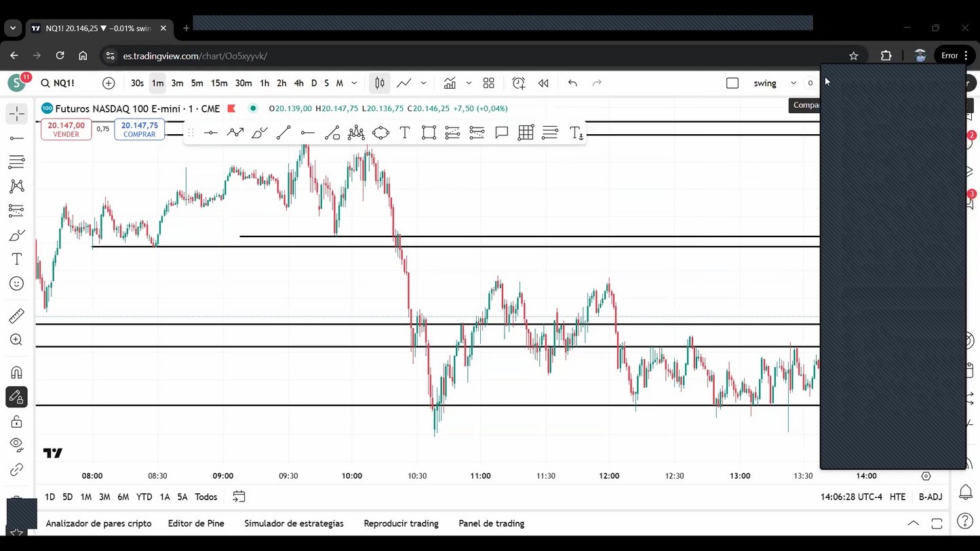
Task: Open the swing layout dropdown arrow
Action: tap(793, 83)
